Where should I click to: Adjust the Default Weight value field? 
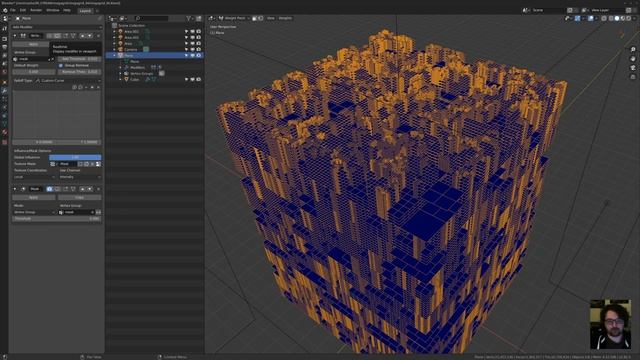[33, 72]
